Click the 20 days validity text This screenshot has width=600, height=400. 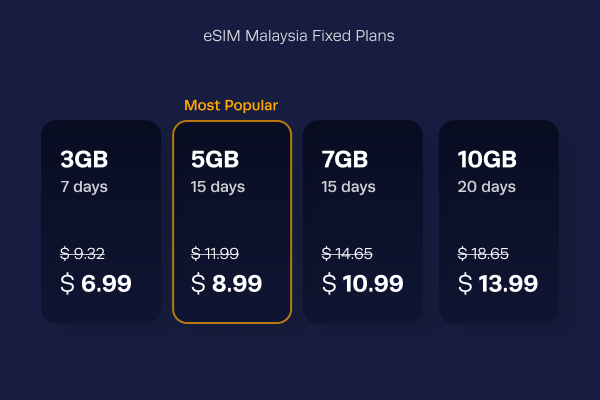pos(486,187)
